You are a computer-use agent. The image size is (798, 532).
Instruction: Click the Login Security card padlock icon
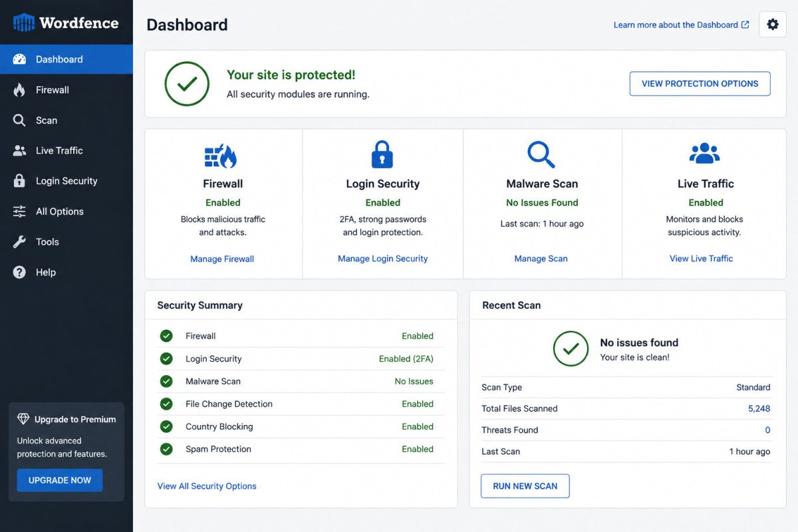point(382,154)
